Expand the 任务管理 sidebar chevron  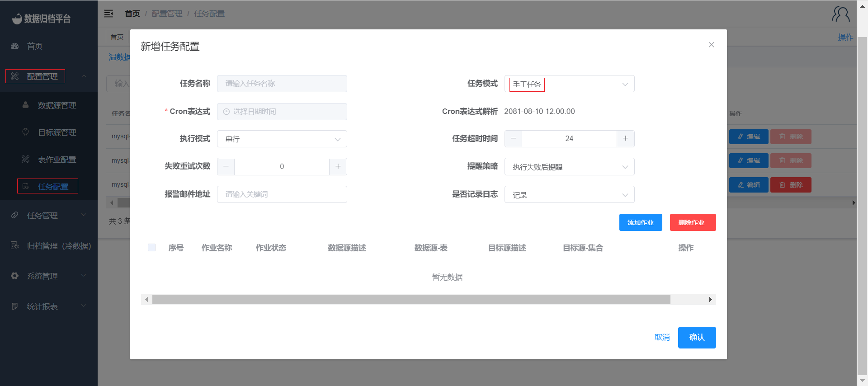(84, 215)
